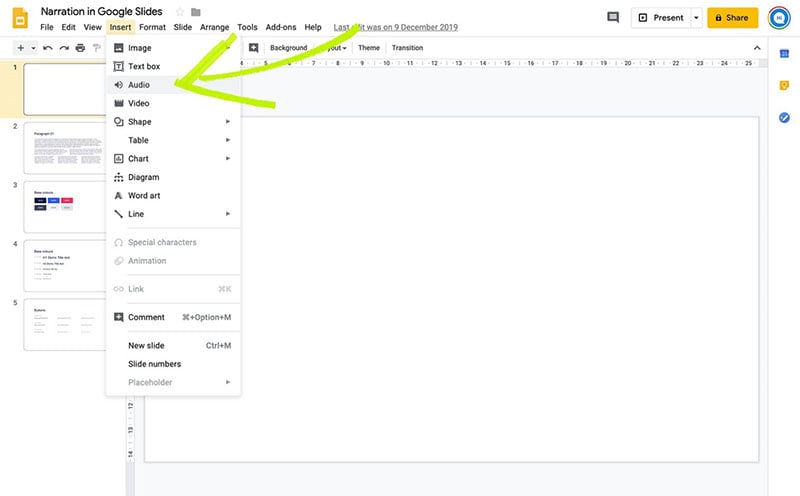Select slide 1 thumbnail
This screenshot has width=800, height=496.
pos(65,89)
